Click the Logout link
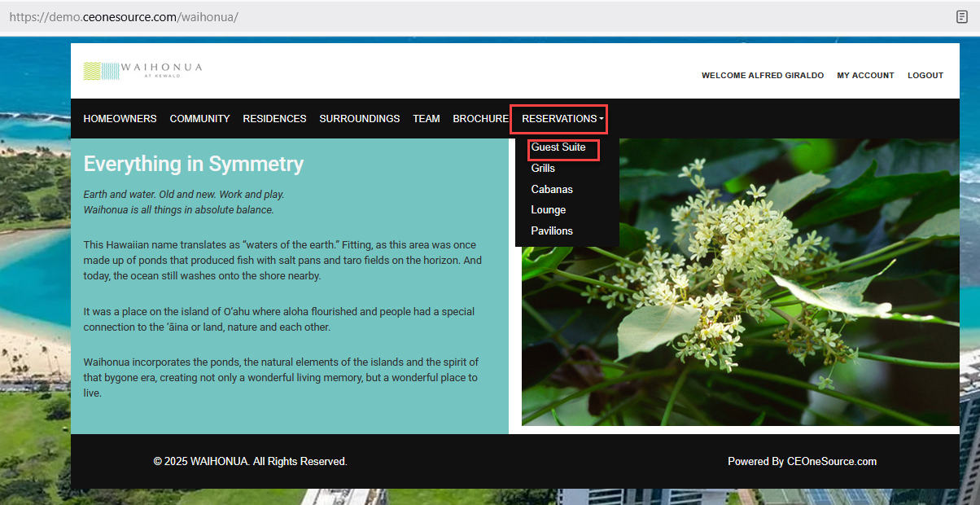980x505 pixels. pos(925,76)
